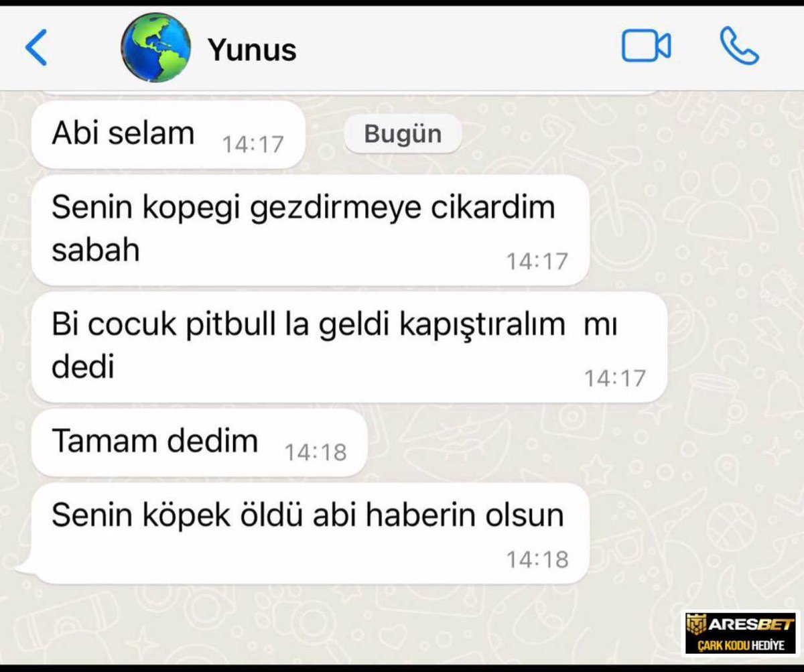804x672 pixels.
Task: Tap the "Tamam dedim" message bubble
Action: click(x=200, y=443)
